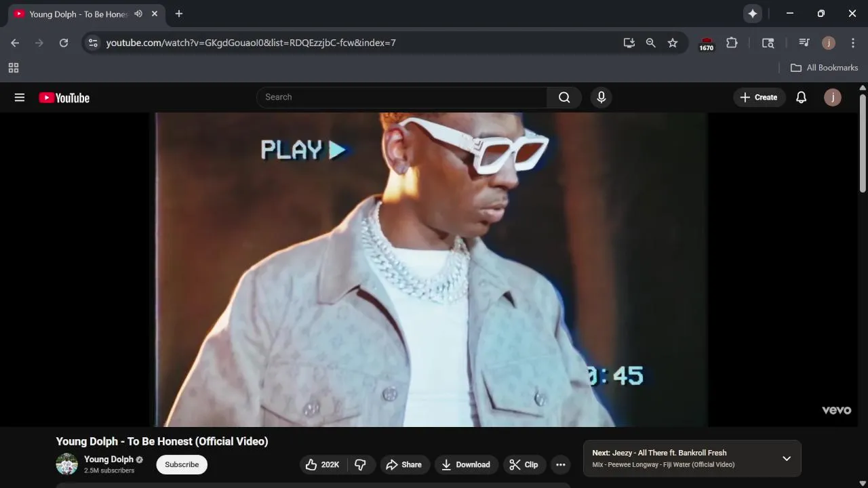Open Chrome profile avatar
The height and width of the screenshot is (488, 868).
tap(829, 43)
